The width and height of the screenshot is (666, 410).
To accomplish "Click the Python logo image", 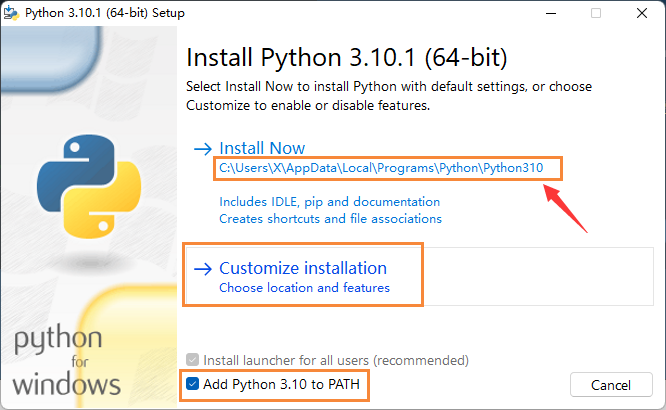I will pyautogui.click(x=89, y=186).
